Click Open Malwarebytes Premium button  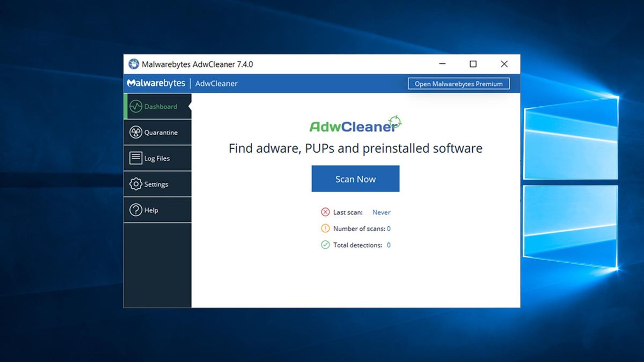459,84
